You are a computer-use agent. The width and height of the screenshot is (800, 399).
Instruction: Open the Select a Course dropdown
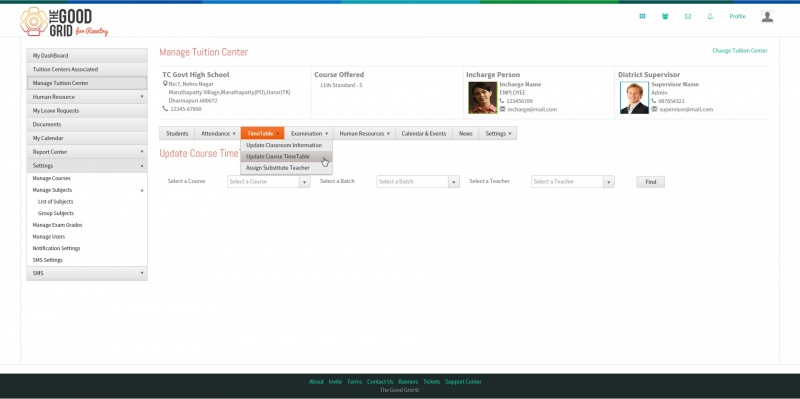pyautogui.click(x=268, y=182)
